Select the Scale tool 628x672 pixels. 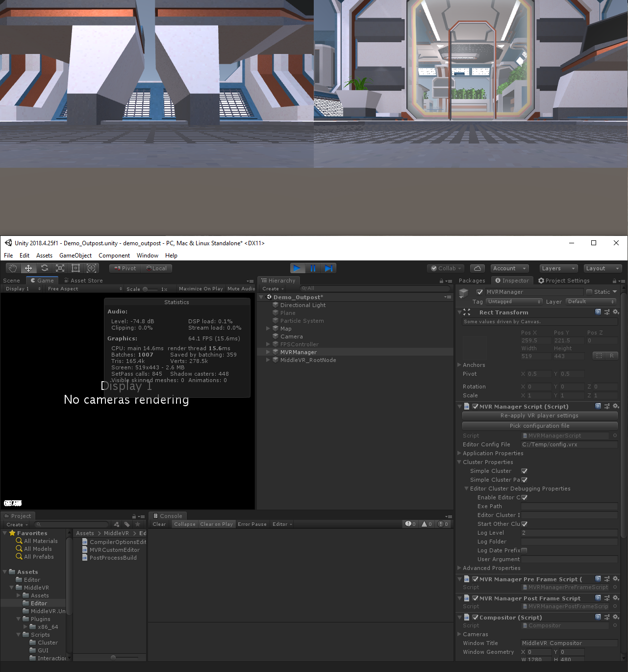pyautogui.click(x=60, y=268)
